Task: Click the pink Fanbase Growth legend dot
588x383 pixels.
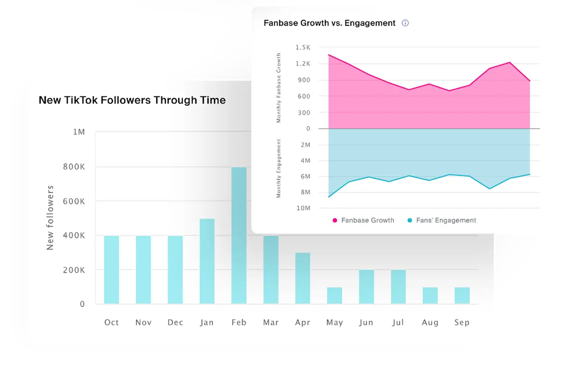Action: point(335,220)
